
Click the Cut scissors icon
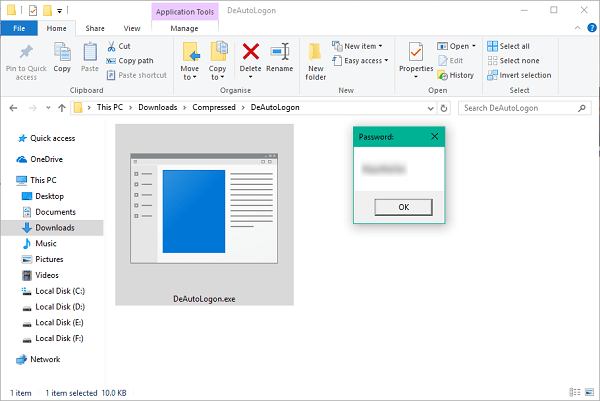click(x=111, y=46)
